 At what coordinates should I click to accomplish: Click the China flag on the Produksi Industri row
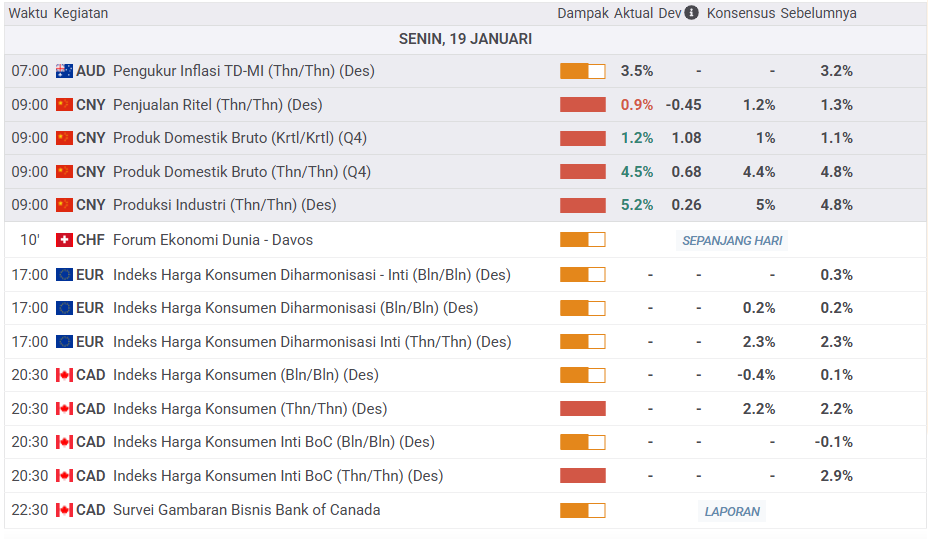(x=65, y=205)
